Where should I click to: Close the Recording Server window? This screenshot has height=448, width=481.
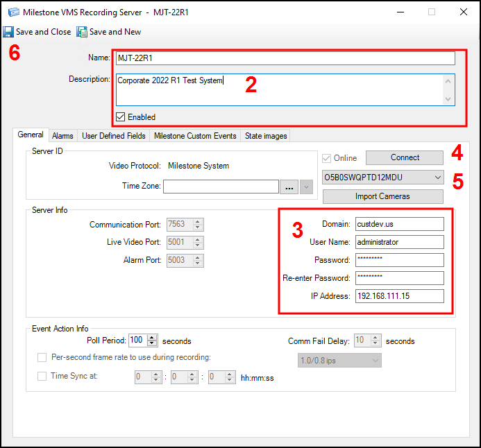coord(464,12)
